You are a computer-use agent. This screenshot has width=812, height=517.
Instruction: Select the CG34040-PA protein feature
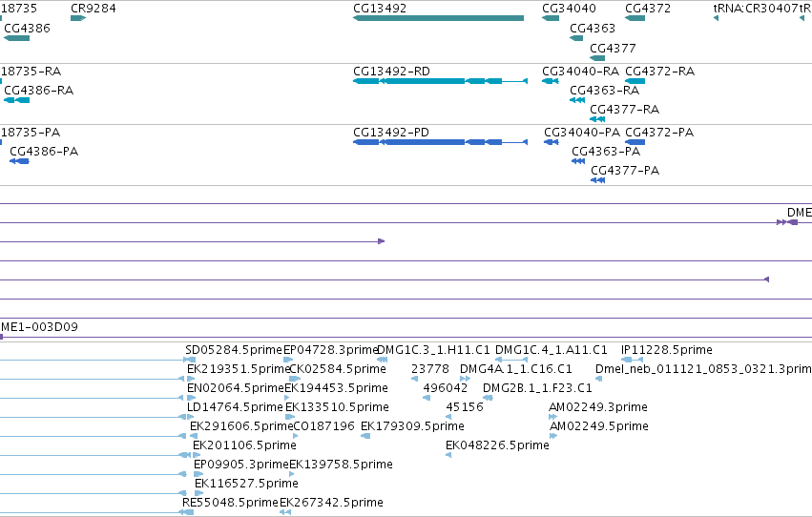click(551, 142)
